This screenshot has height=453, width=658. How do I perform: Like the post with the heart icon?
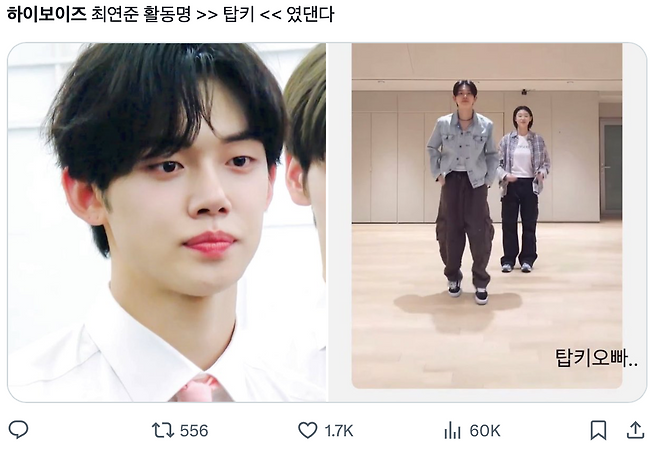(308, 431)
